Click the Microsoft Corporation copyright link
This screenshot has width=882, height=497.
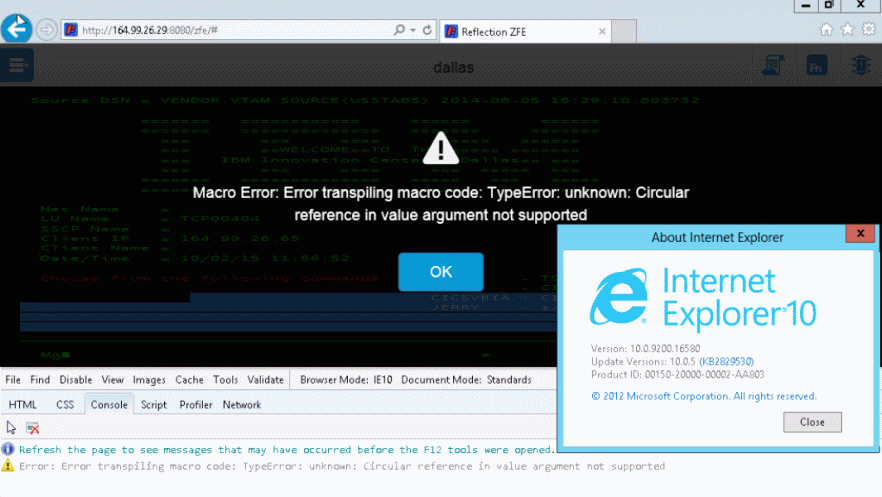coord(704,396)
